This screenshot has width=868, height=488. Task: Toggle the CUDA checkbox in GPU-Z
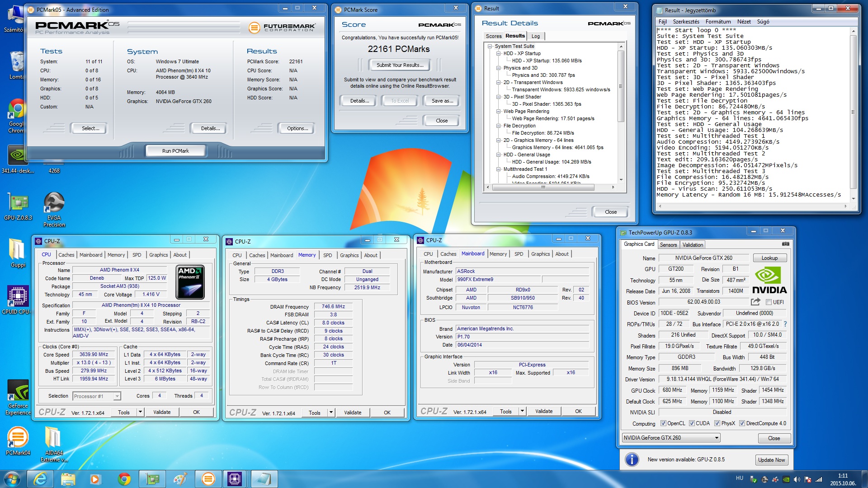pos(692,423)
